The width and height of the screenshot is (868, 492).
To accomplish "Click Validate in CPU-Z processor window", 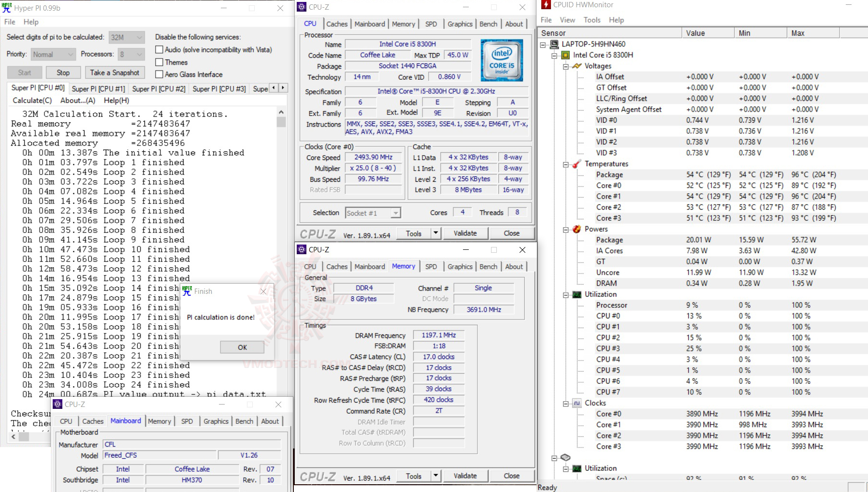I will 465,233.
